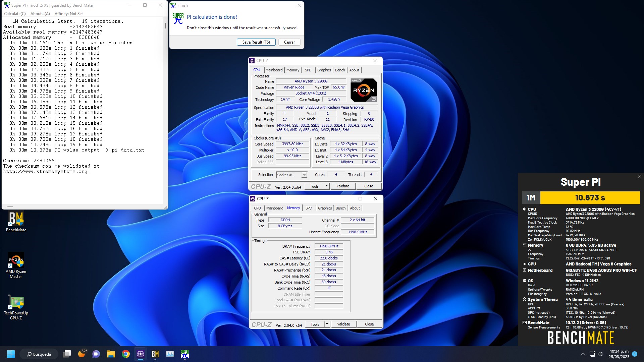Open AMD Ryzen Master desktop shortcut
This screenshot has width=644, height=362.
[16, 265]
